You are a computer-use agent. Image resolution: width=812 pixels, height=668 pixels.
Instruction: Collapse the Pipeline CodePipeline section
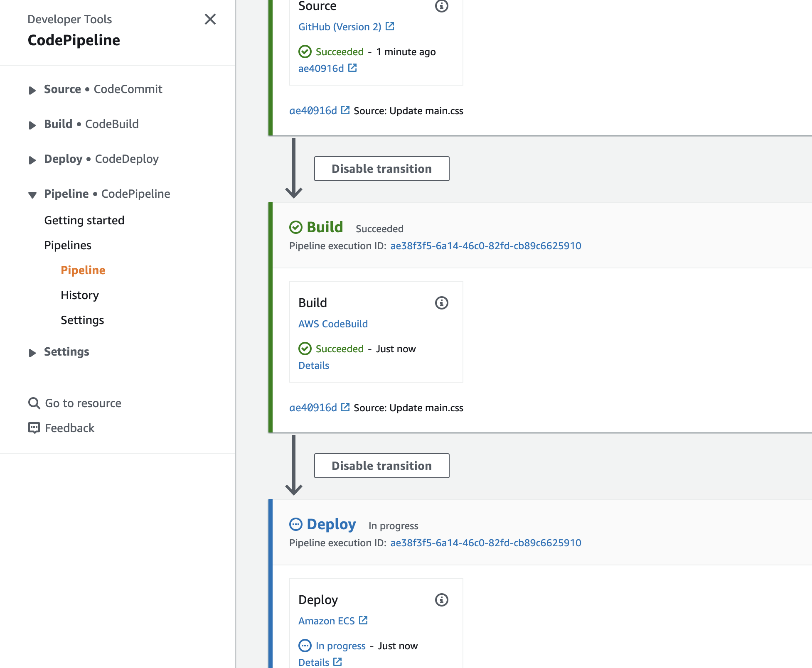(x=32, y=195)
